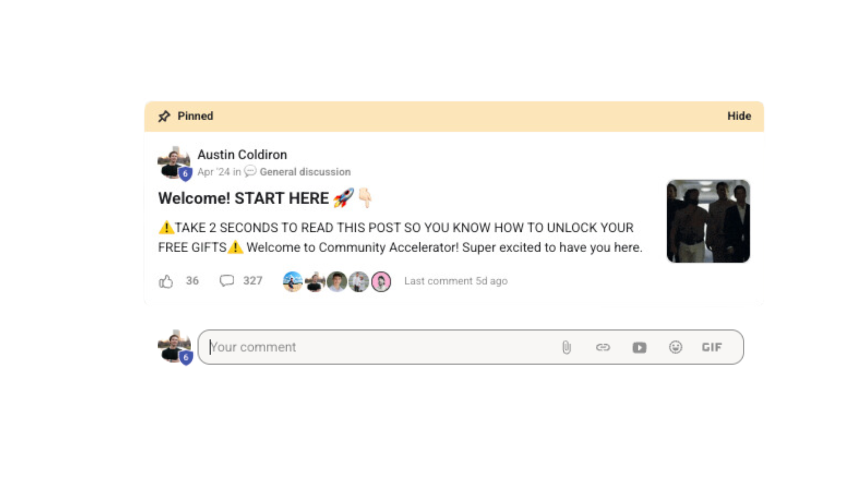The image size is (868, 488).
Task: Attach a file with paperclip icon
Action: coord(566,347)
